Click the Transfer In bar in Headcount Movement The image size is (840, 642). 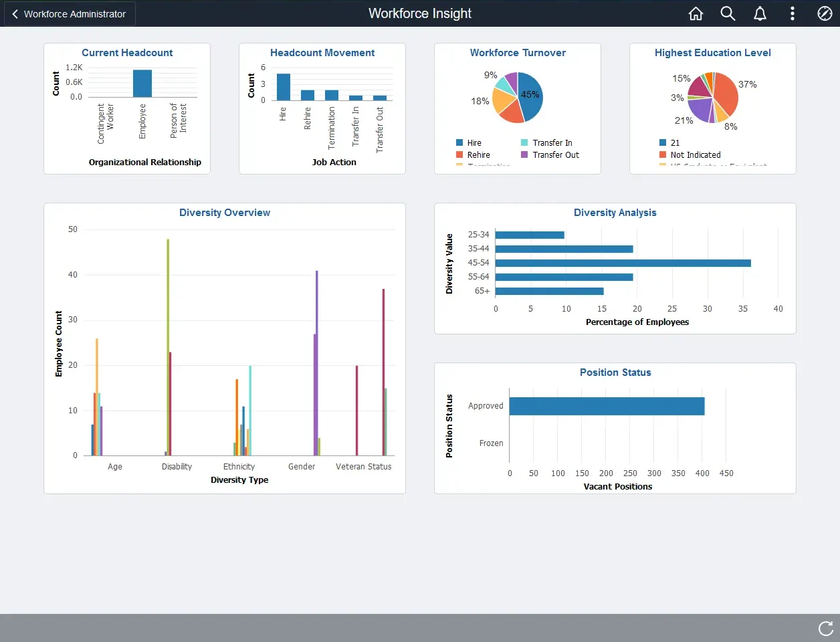356,98
